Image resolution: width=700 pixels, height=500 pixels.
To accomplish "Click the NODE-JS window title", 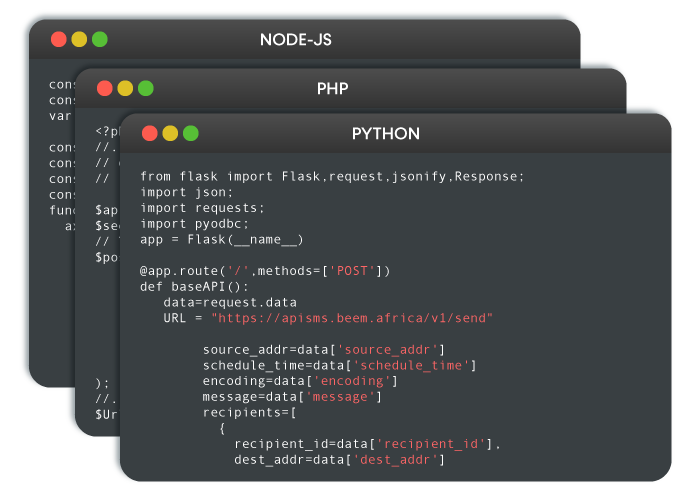I will [x=296, y=40].
